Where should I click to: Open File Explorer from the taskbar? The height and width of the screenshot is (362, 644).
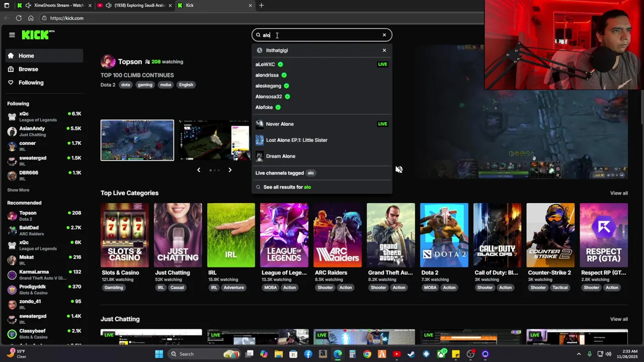click(x=279, y=354)
